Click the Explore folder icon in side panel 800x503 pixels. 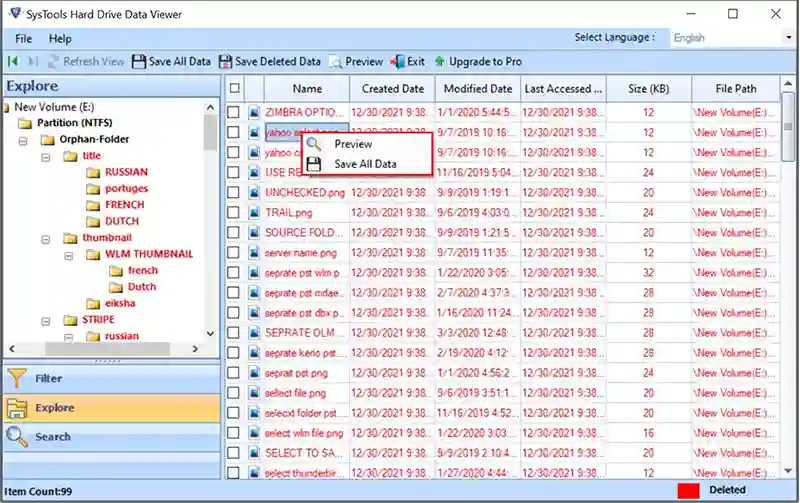pyautogui.click(x=17, y=408)
